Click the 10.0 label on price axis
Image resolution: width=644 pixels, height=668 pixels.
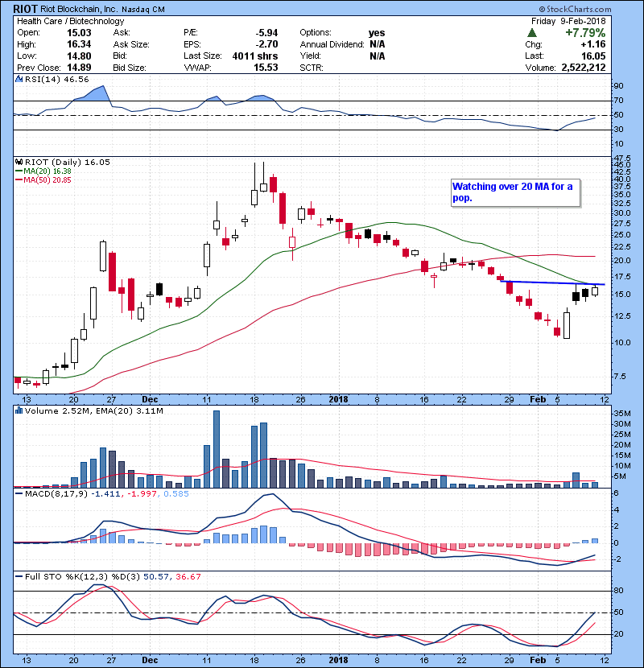[622, 343]
